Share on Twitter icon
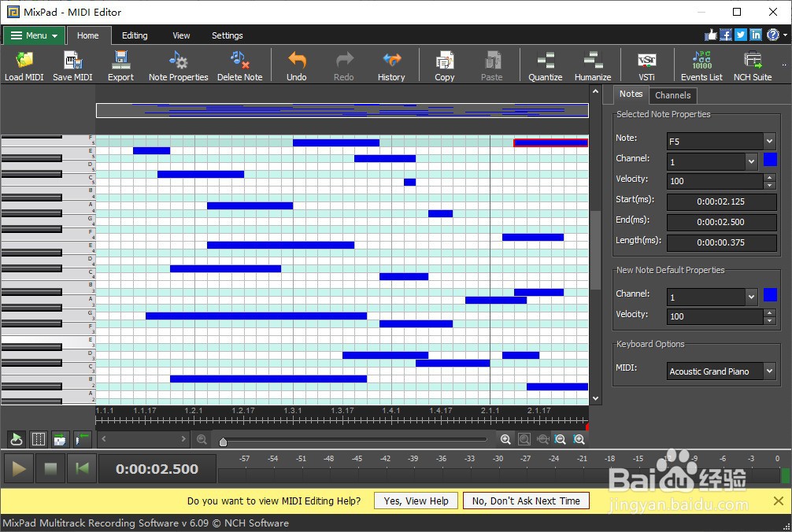Viewport: 792px width, 532px height. point(741,35)
